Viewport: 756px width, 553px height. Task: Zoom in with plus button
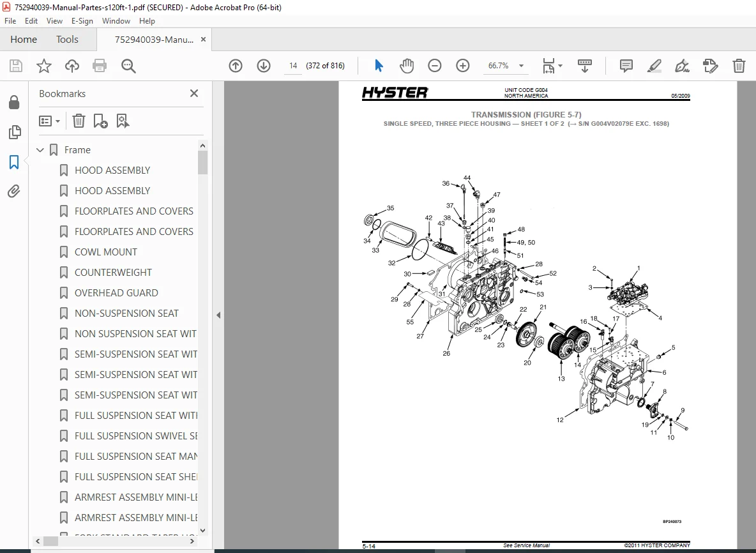[462, 66]
